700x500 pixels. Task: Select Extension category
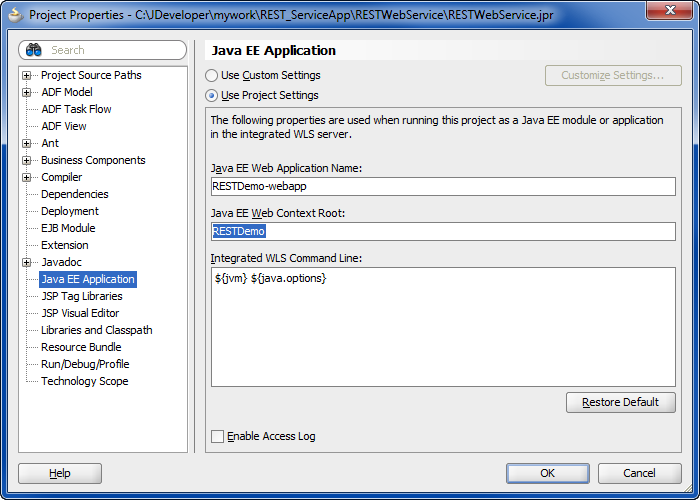pyautogui.click(x=65, y=245)
